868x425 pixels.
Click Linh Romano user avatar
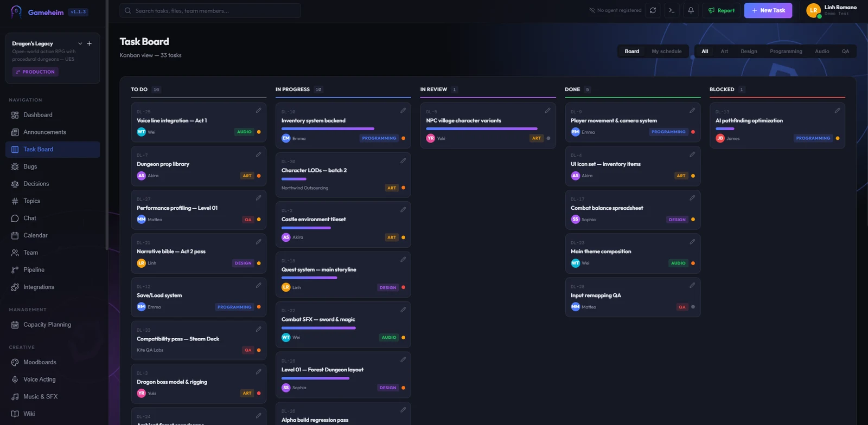[x=813, y=10]
